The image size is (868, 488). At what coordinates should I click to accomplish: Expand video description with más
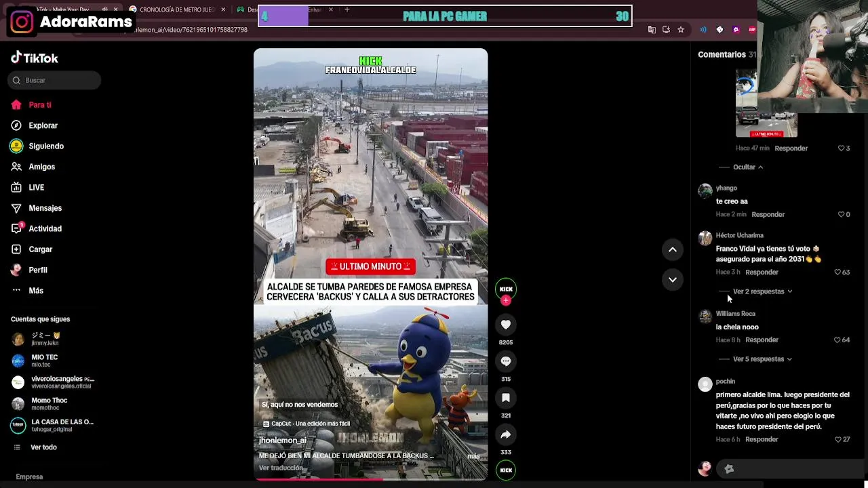(x=473, y=456)
